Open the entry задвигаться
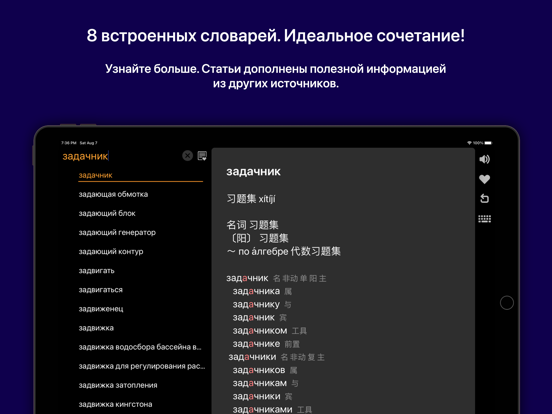The height and width of the screenshot is (414, 552). tap(101, 290)
